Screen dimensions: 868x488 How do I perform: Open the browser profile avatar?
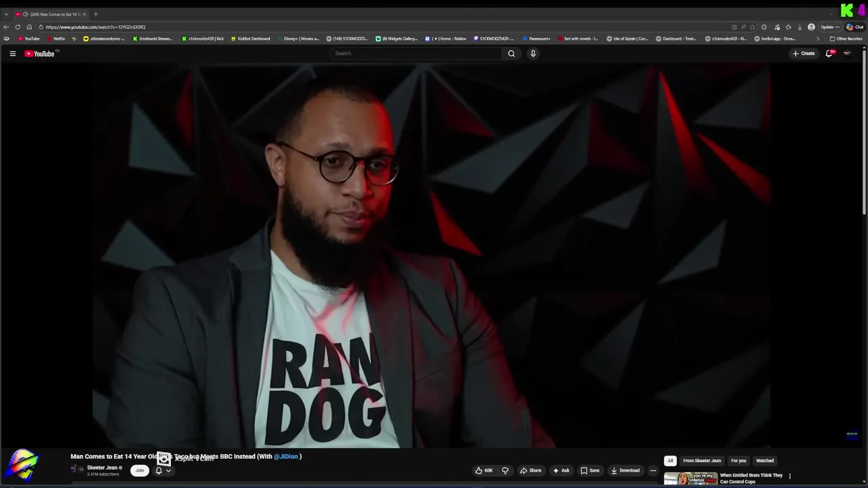(811, 27)
